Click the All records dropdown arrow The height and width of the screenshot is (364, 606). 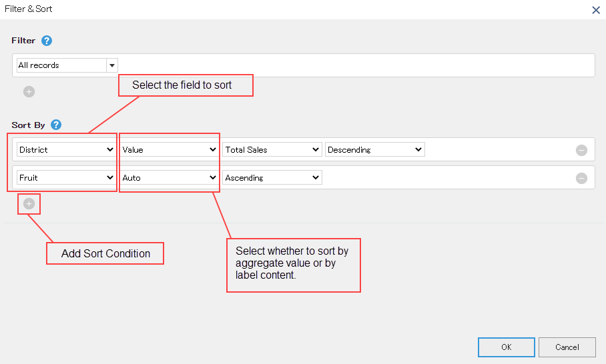pyautogui.click(x=112, y=65)
